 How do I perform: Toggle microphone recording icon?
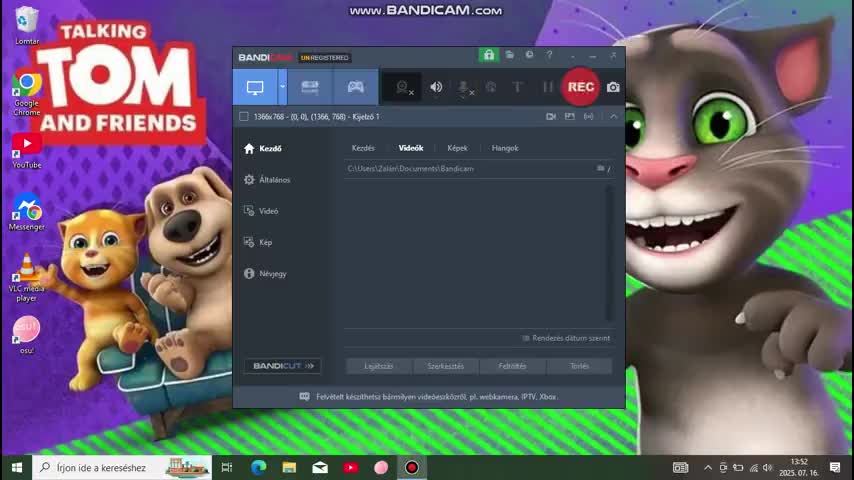(x=463, y=87)
